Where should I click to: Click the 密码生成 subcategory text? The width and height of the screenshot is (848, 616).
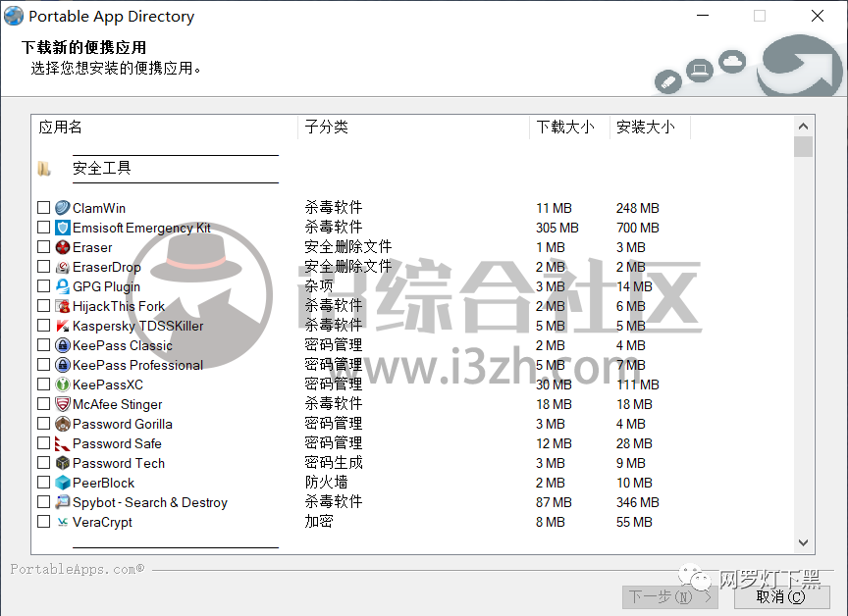[334, 463]
